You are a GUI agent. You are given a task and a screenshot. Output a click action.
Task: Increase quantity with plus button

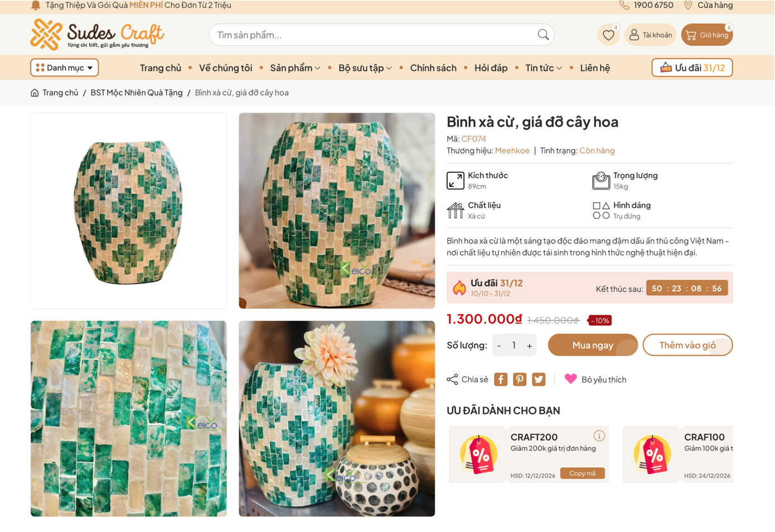[529, 346]
